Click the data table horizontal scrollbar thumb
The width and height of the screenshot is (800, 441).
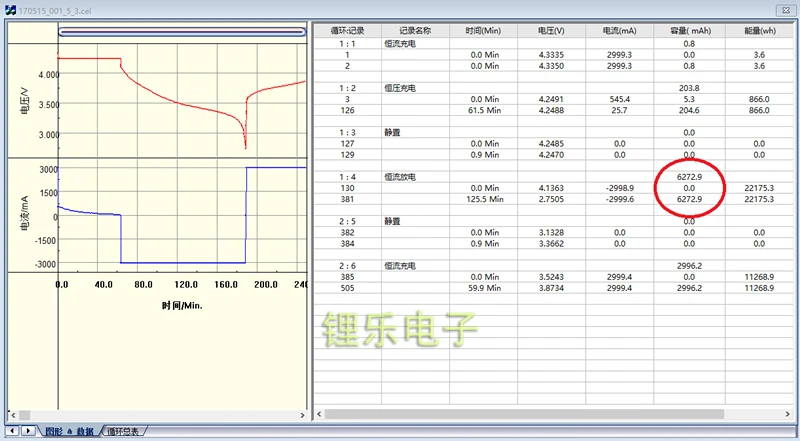coord(524,414)
